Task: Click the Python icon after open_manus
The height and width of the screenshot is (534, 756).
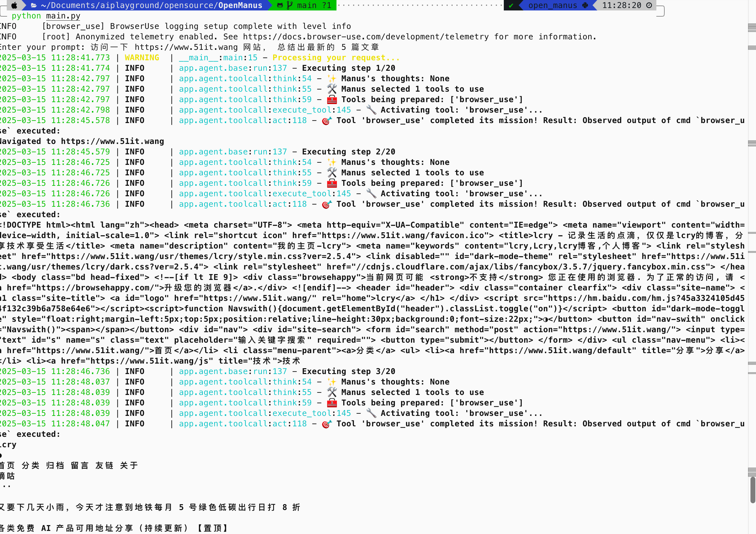Action: [x=585, y=5]
